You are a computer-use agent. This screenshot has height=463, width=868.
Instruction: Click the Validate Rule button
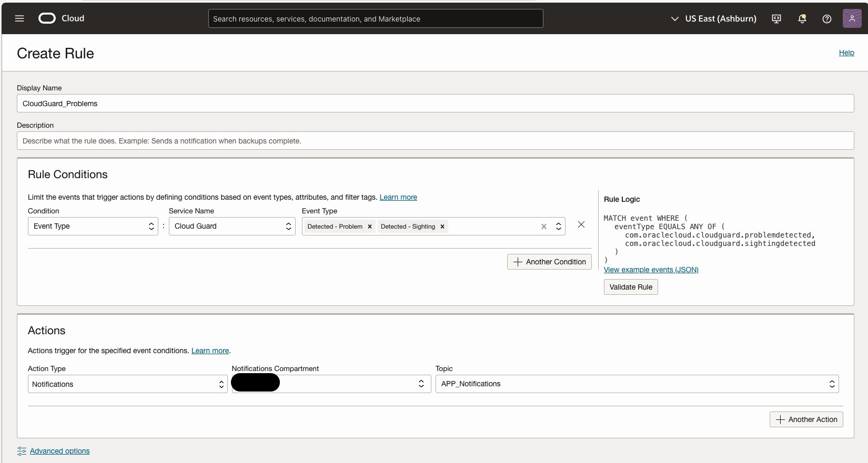[631, 287]
